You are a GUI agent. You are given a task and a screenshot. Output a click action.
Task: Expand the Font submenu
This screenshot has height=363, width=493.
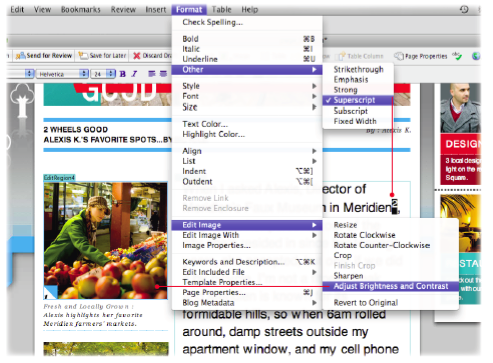(247, 96)
